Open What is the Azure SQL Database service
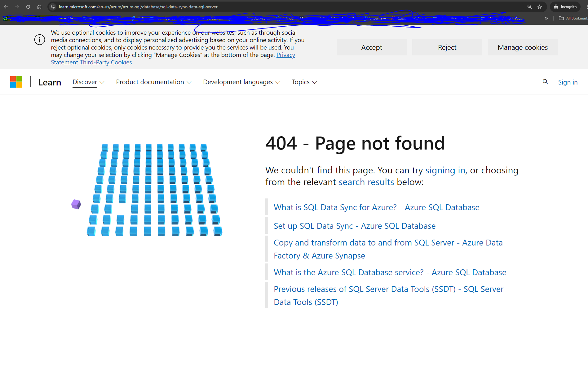588x391 pixels. pyautogui.click(x=390, y=272)
